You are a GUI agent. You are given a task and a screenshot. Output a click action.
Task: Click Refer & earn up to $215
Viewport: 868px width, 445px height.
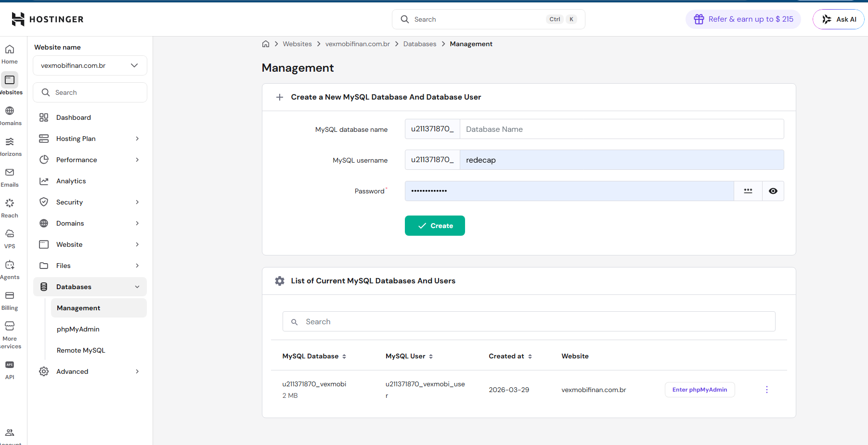click(x=743, y=19)
